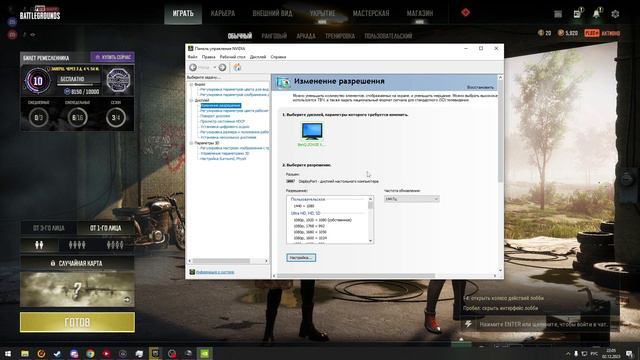Open the МАГАЗИН tab in PUBG
This screenshot has height=360, width=640.
420,13
